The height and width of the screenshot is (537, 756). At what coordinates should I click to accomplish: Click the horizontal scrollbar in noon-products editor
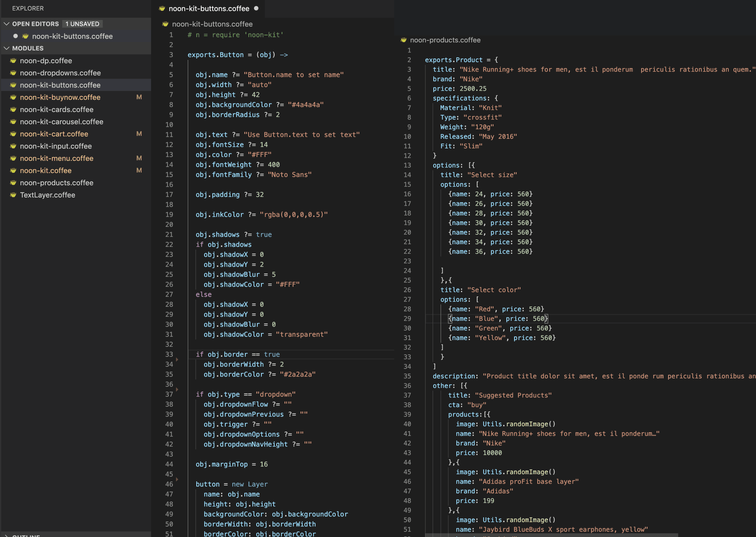click(551, 535)
